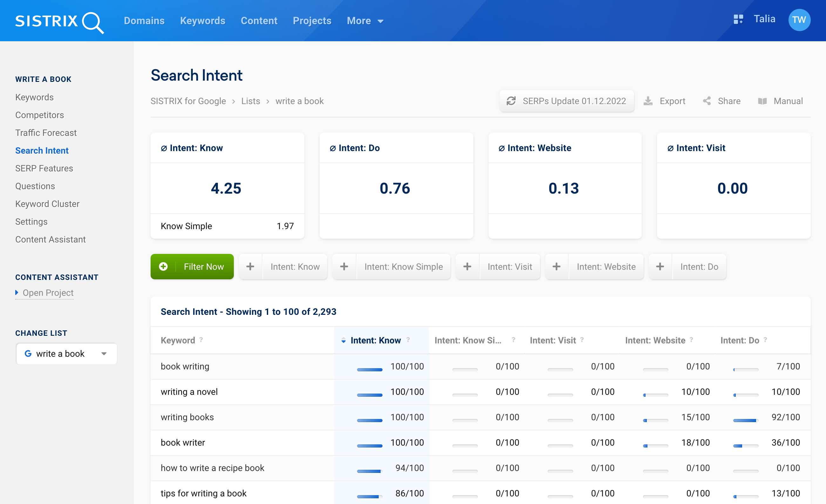Click the Know Simple 1.97 row
826x504 pixels.
coord(227,226)
